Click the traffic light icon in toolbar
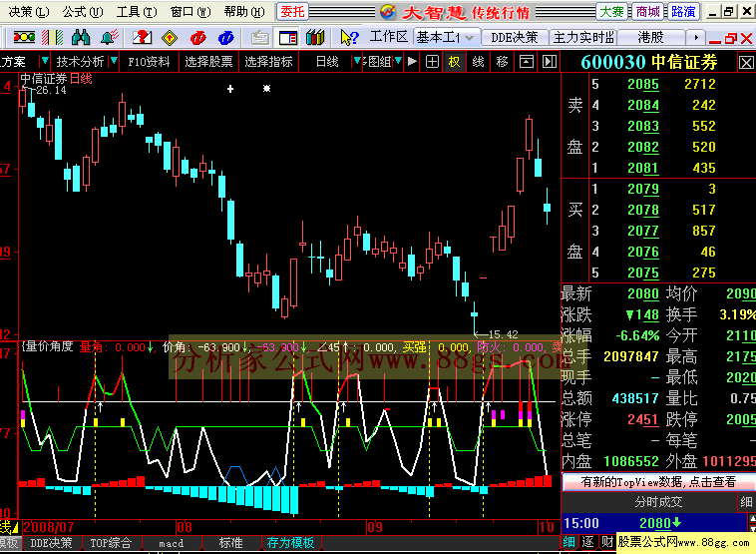The image size is (756, 554). click(24, 37)
